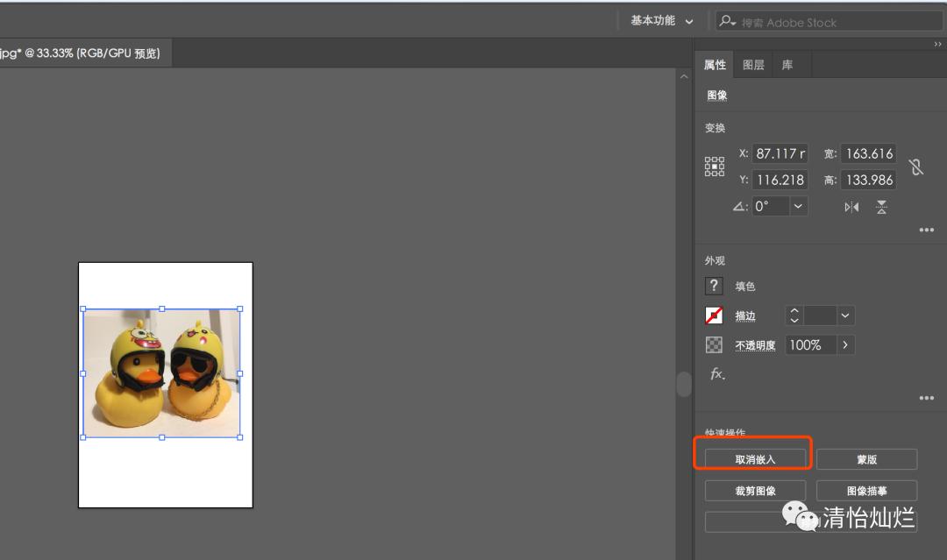Switch to the 库 tab
The image size is (947, 560).
point(787,65)
